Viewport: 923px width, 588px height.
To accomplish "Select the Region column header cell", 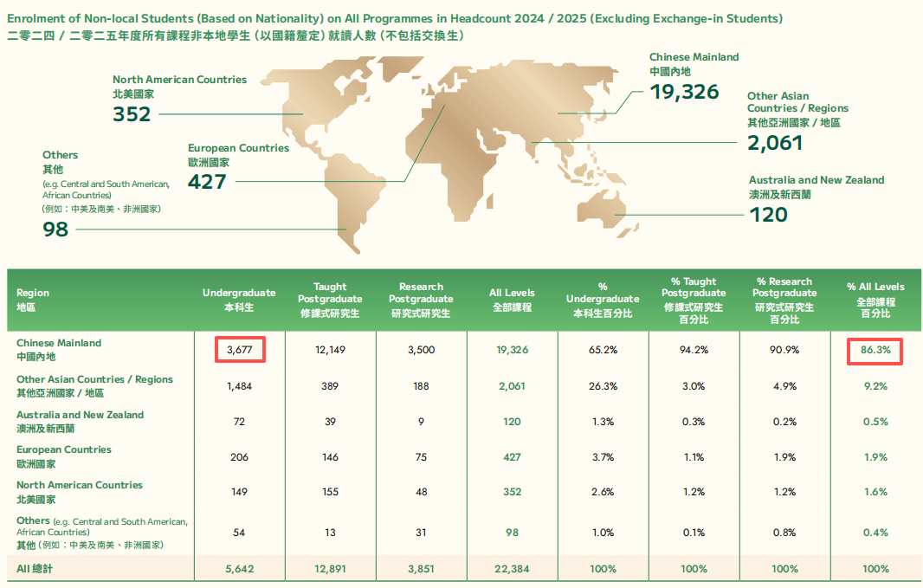I will pyautogui.click(x=35, y=298).
